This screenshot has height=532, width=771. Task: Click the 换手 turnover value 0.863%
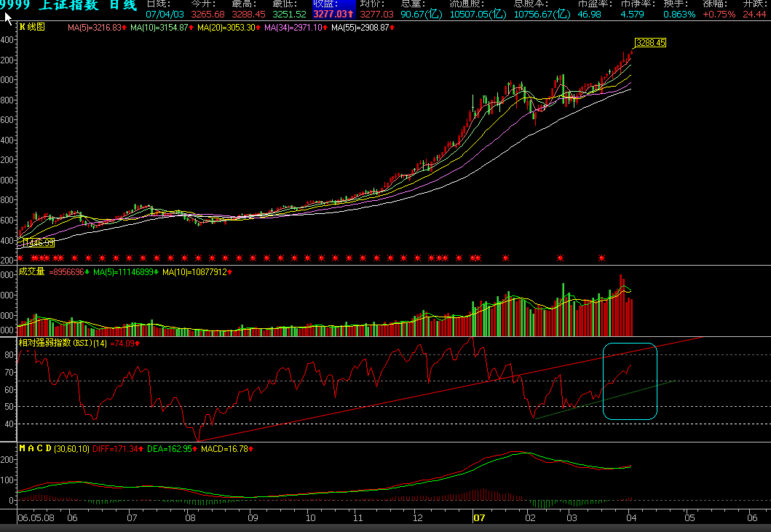pos(679,15)
